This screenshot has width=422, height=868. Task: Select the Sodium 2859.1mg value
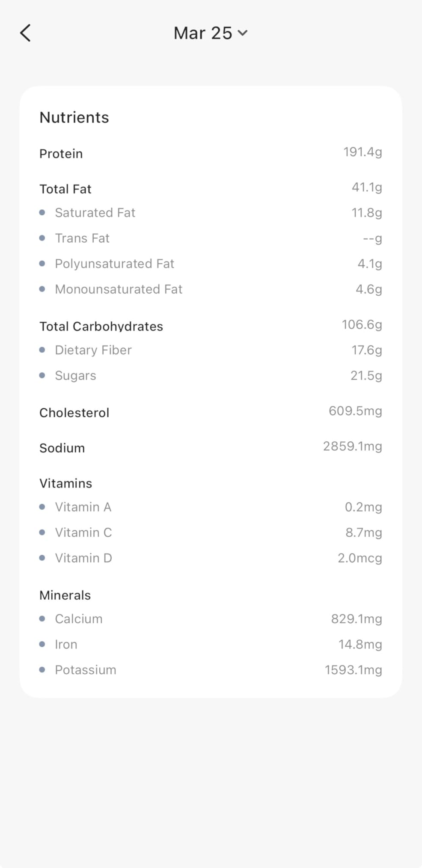click(352, 446)
